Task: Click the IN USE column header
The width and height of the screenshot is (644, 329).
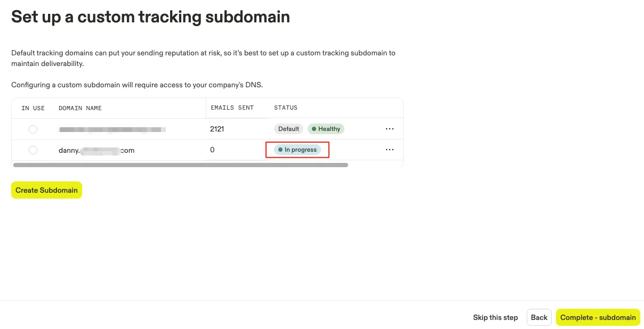Action: 33,108
